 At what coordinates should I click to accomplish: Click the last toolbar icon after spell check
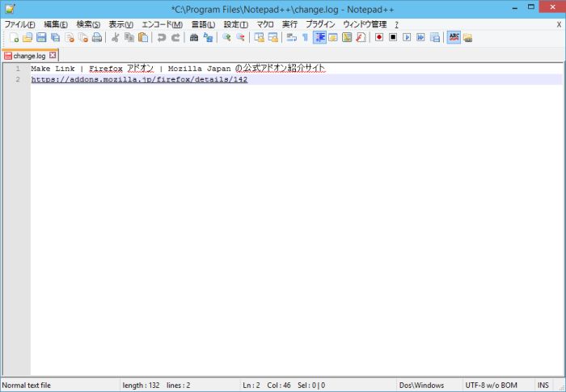click(x=468, y=37)
